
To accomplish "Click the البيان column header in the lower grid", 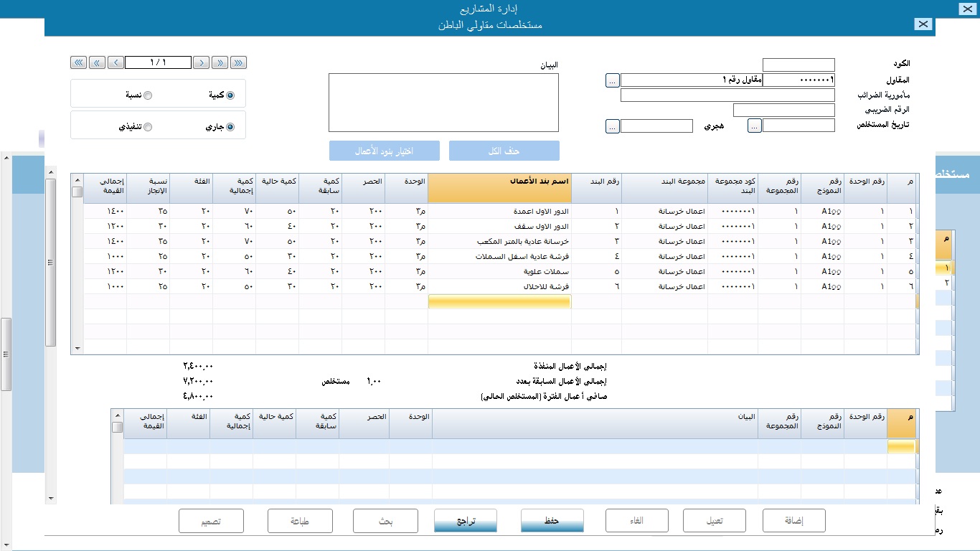I will [595, 423].
